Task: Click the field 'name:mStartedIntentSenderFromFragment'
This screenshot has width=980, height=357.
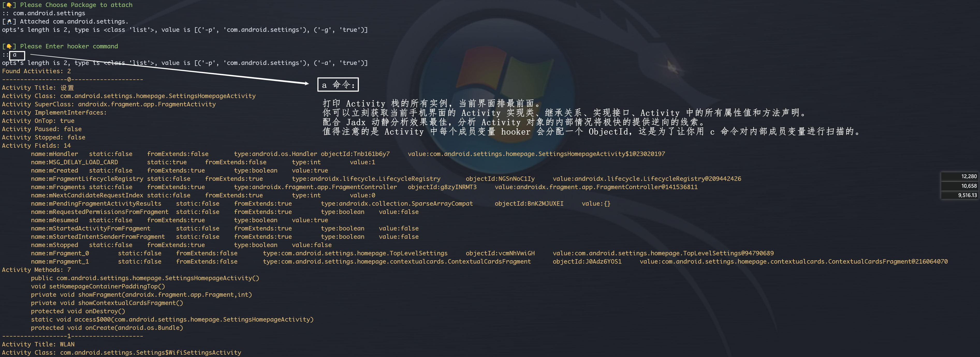Action: click(x=98, y=237)
